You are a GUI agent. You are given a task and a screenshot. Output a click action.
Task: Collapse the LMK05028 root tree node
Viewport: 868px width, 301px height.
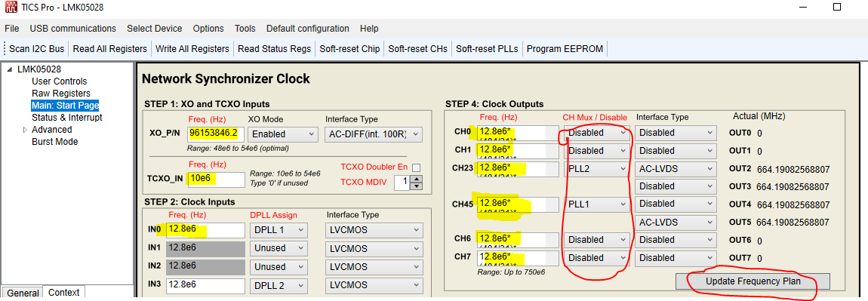tap(9, 69)
